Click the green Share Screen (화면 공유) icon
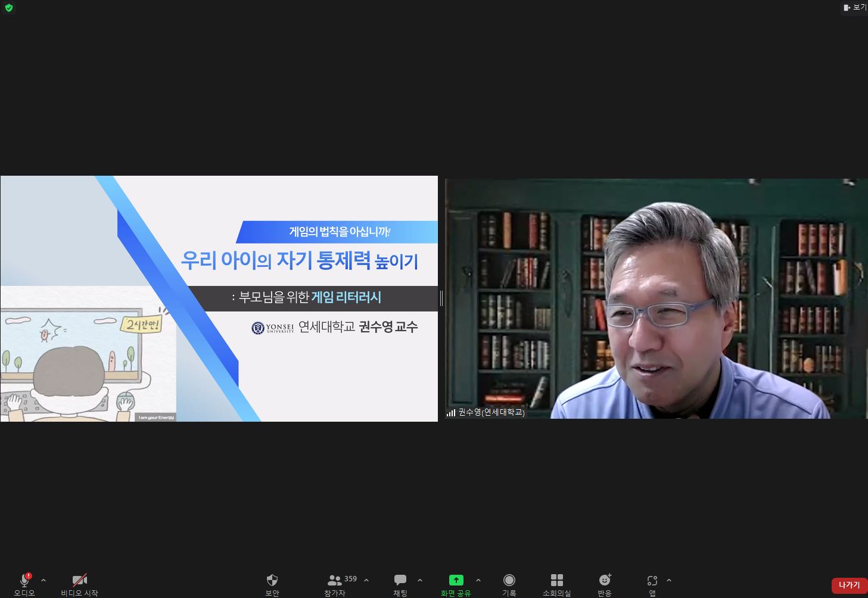 [456, 580]
